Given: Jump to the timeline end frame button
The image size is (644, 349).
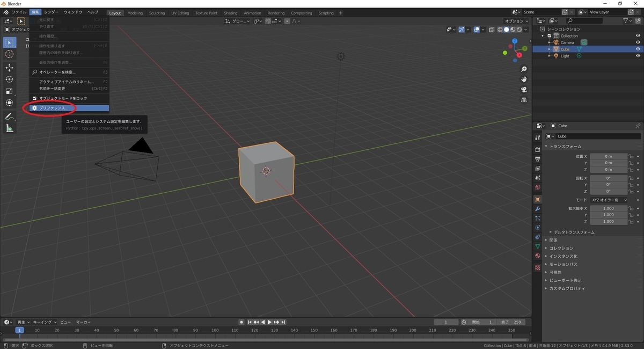Looking at the screenshot, I should 283,322.
